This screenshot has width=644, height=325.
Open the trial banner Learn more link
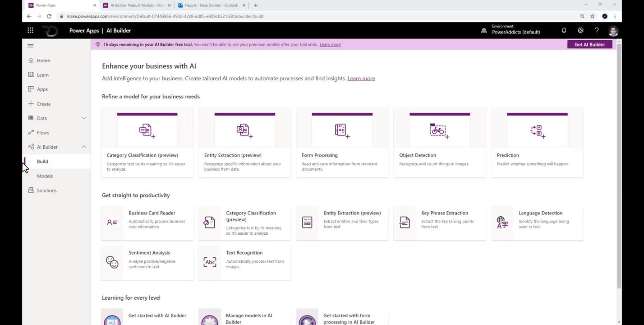[x=330, y=45]
